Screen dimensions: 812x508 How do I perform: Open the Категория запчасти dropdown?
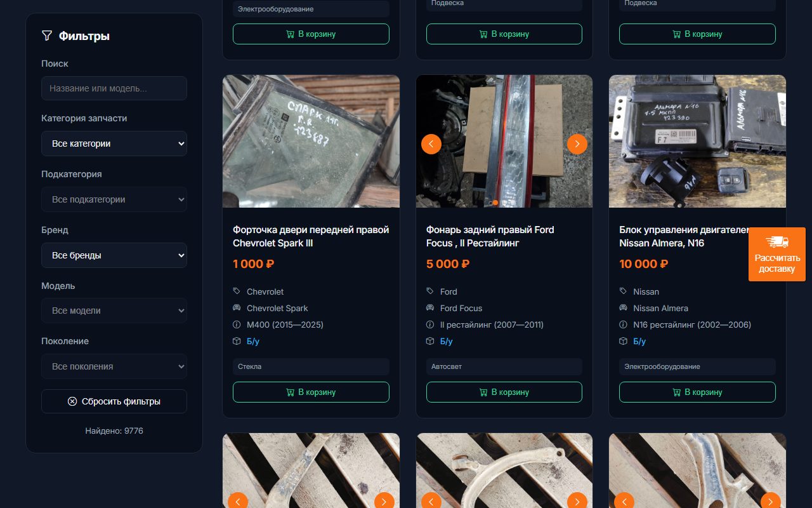pos(114,144)
